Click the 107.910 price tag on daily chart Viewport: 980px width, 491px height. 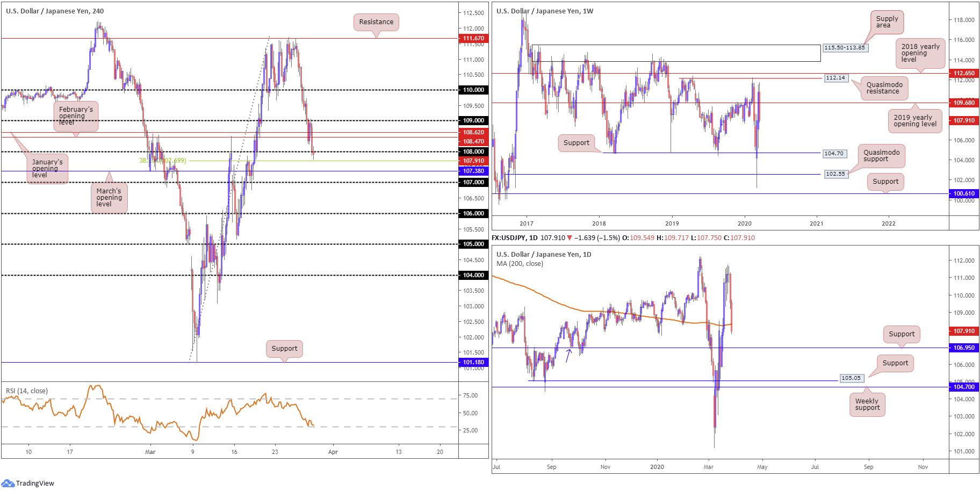click(964, 331)
